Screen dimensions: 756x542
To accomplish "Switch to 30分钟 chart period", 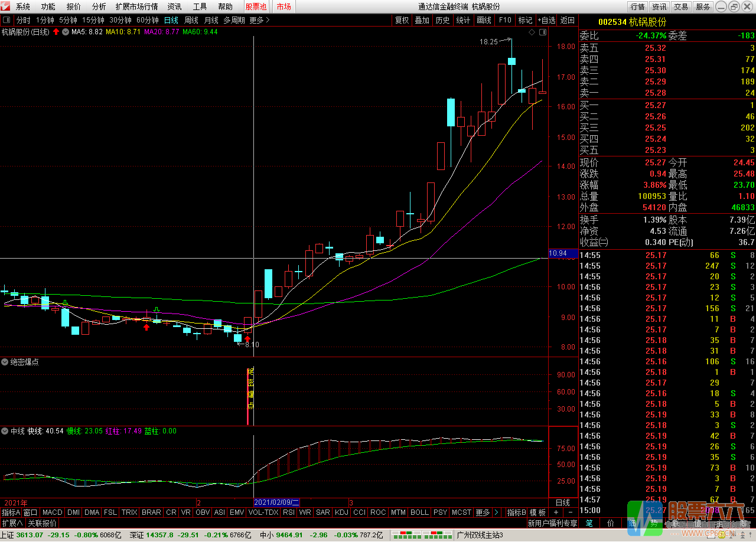I will 121,19.
